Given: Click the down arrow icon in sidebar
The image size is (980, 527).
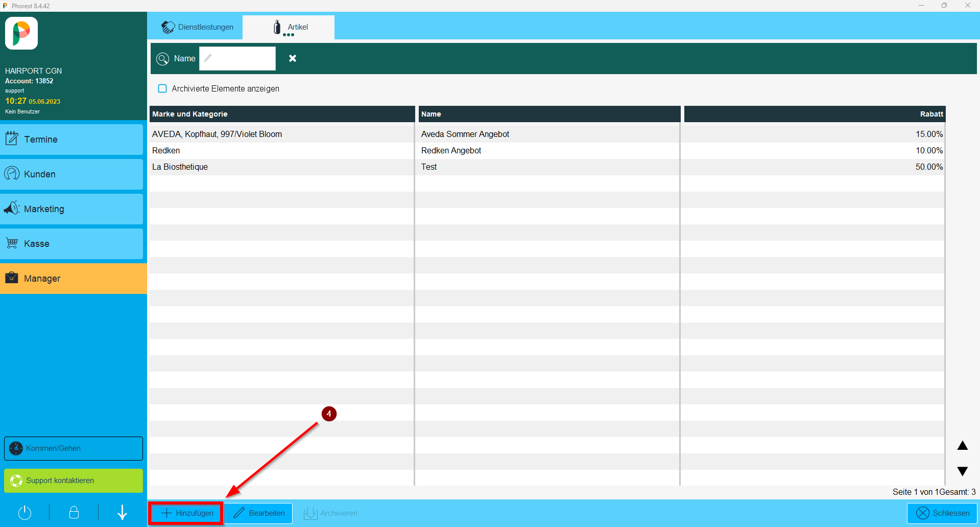Looking at the screenshot, I should point(122,513).
